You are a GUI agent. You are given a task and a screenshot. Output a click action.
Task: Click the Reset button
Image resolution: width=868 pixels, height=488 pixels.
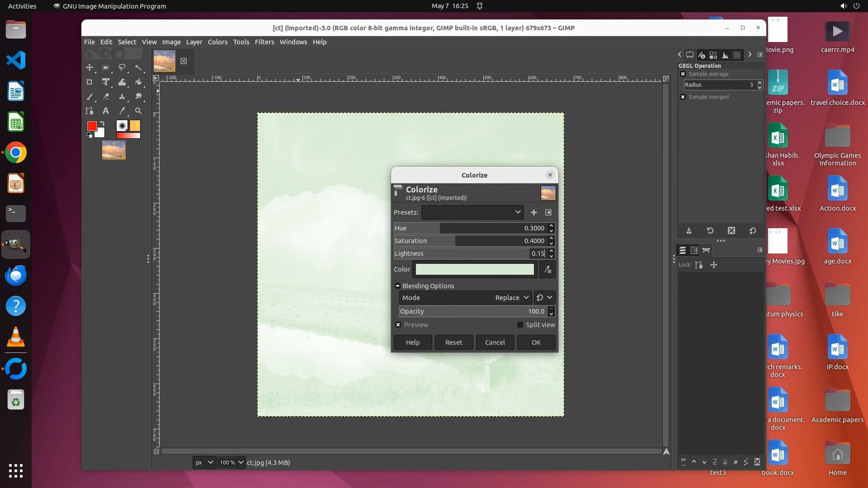(x=453, y=343)
